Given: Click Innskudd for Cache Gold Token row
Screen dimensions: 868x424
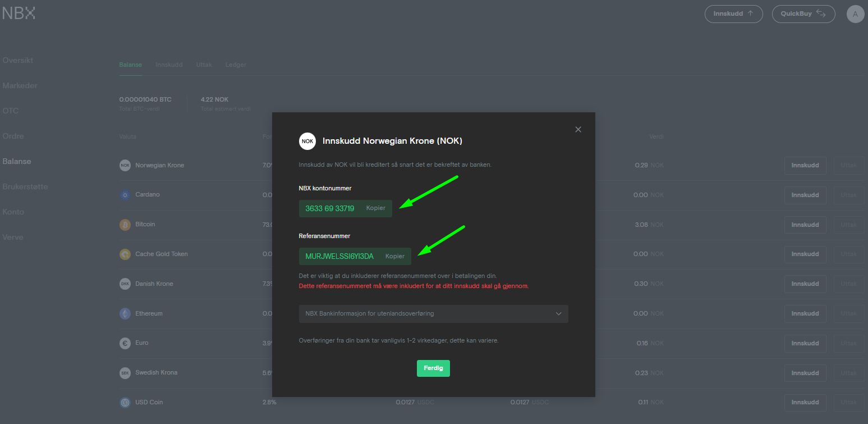Looking at the screenshot, I should [805, 254].
